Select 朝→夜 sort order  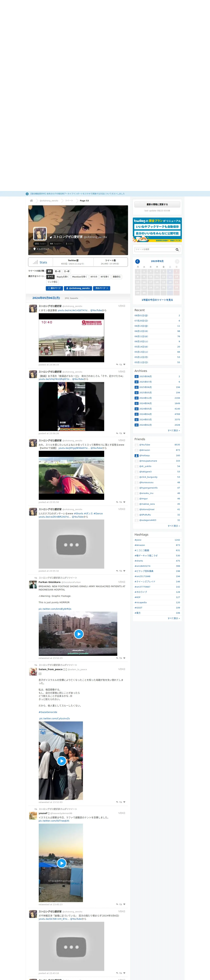pyautogui.click(x=58, y=271)
